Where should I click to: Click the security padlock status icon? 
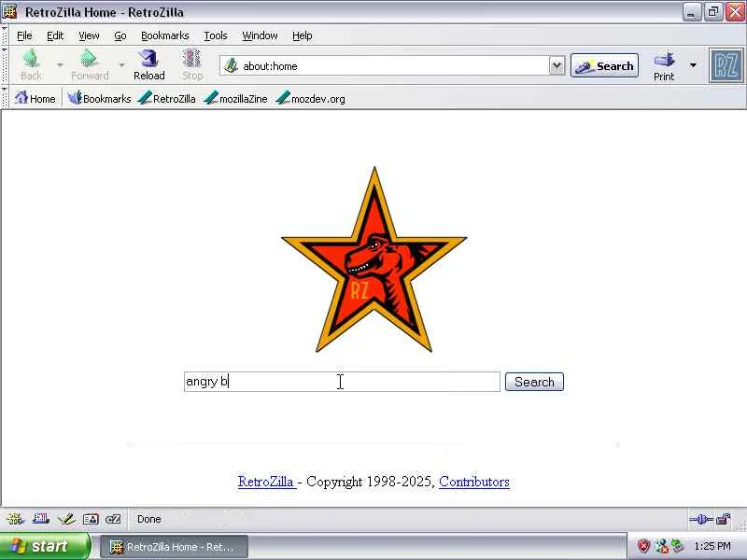coord(724,519)
